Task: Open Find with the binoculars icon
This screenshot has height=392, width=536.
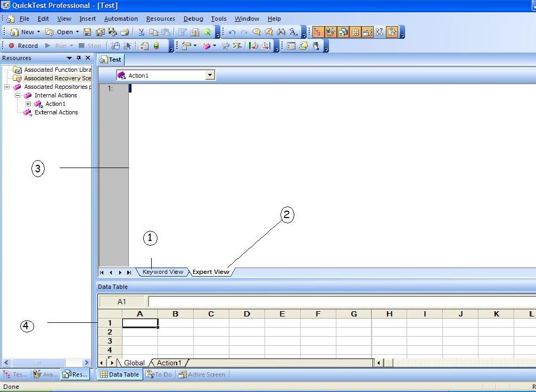Action: pyautogui.click(x=281, y=32)
